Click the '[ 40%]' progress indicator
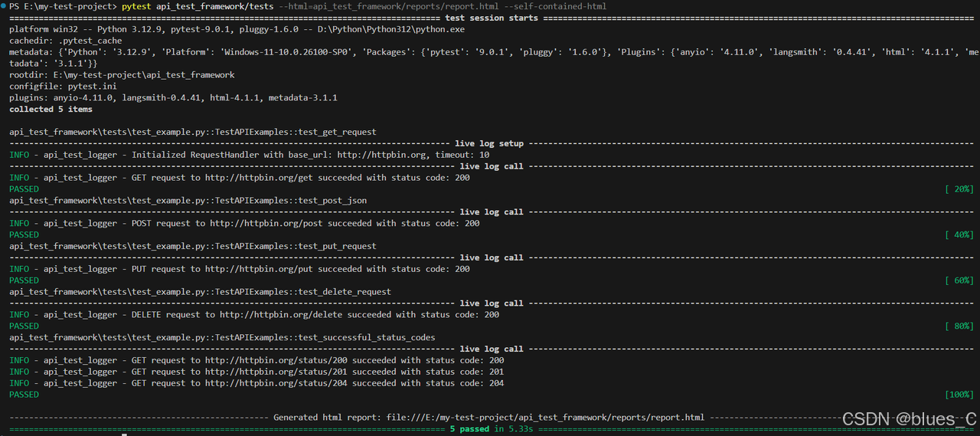Viewport: 980px width, 436px height. [x=959, y=234]
